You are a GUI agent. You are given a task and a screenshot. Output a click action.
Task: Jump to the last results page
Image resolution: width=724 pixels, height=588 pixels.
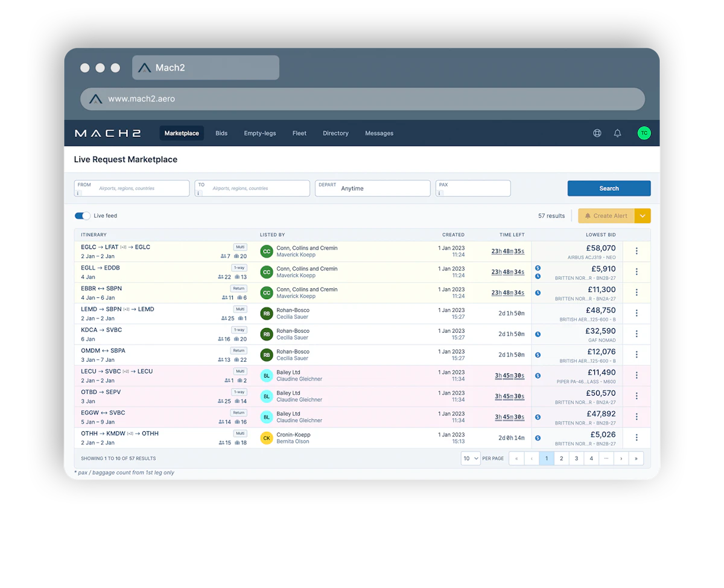point(636,458)
